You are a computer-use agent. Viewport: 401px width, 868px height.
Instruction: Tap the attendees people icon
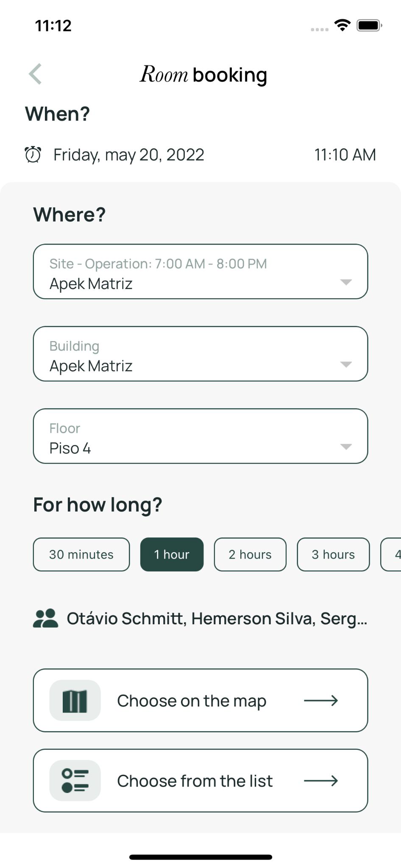[45, 618]
